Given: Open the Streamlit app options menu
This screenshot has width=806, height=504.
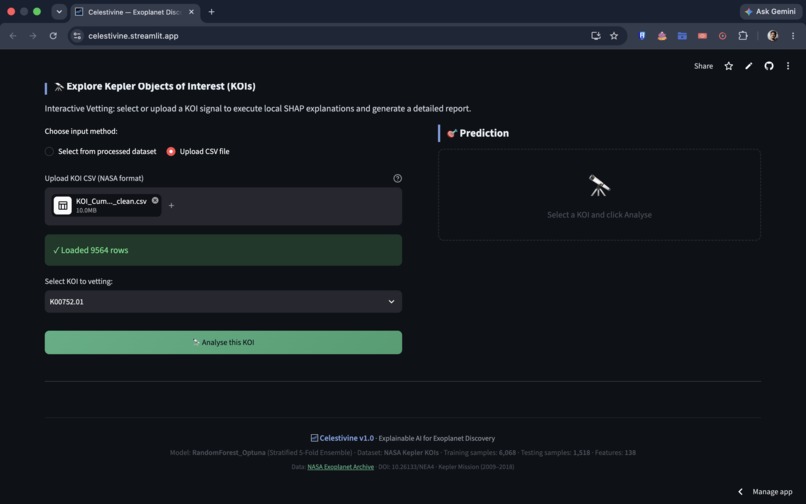Looking at the screenshot, I should pos(787,66).
